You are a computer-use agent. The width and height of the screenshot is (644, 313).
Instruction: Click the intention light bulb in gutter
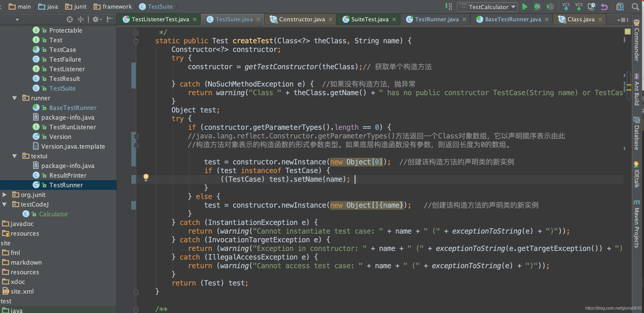point(146,177)
